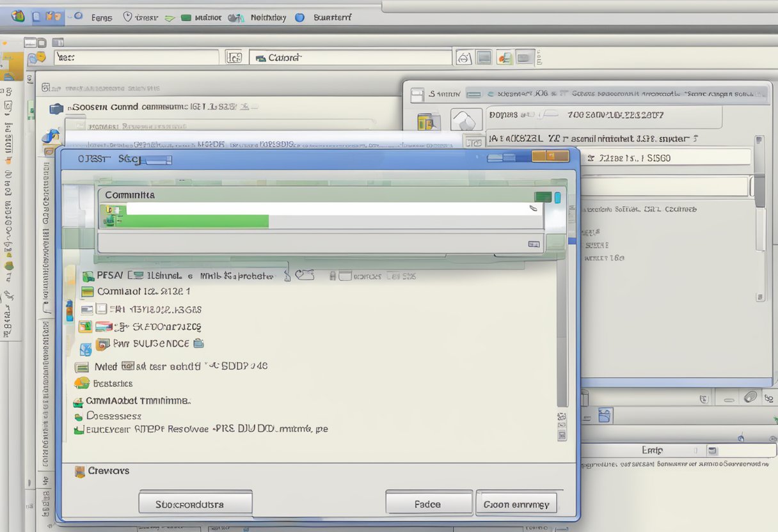Click the orange icon beside Crevovs label
778x532 pixels.
79,471
